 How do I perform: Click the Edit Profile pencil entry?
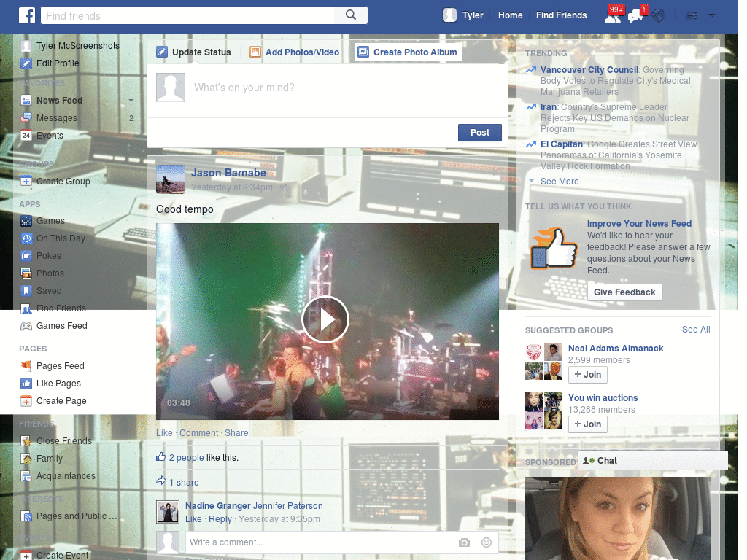(x=50, y=63)
